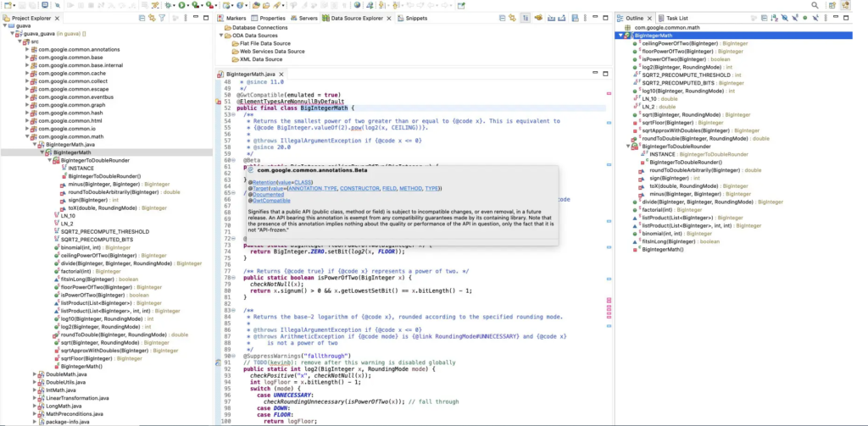868x426 pixels.
Task: Switch to the Properties tab
Action: [x=269, y=19]
